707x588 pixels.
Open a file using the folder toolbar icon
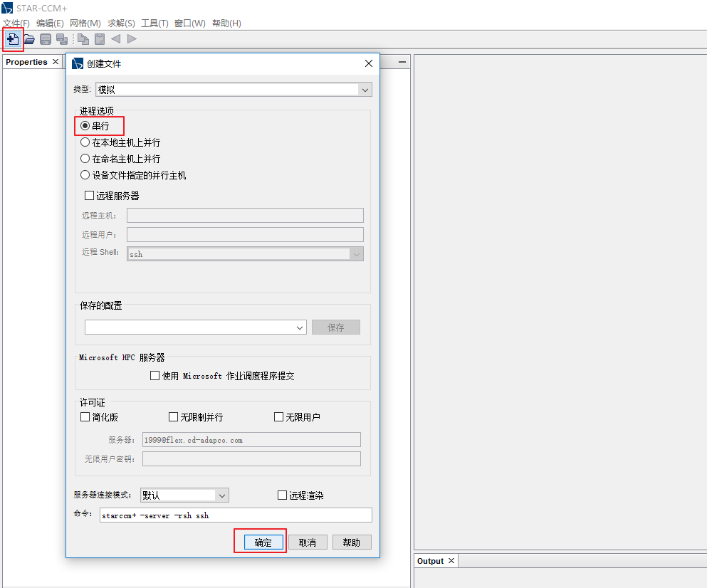[x=28, y=39]
